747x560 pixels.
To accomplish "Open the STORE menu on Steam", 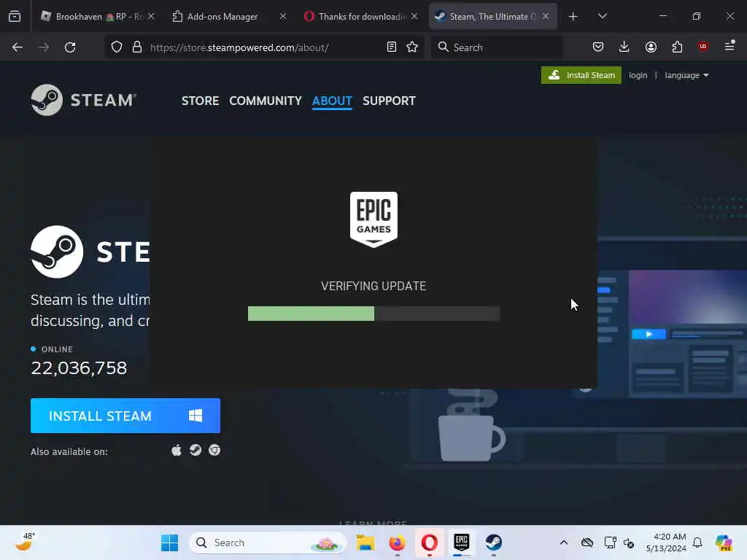I will pos(200,101).
